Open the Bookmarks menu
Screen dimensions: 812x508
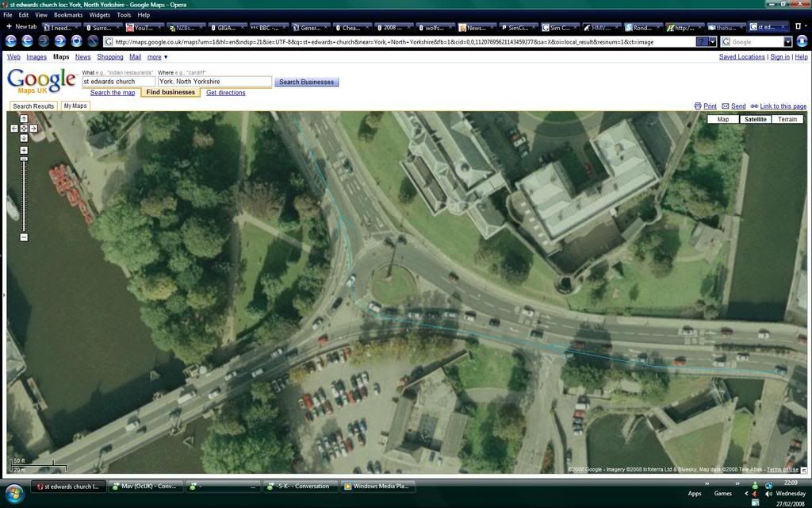point(68,15)
